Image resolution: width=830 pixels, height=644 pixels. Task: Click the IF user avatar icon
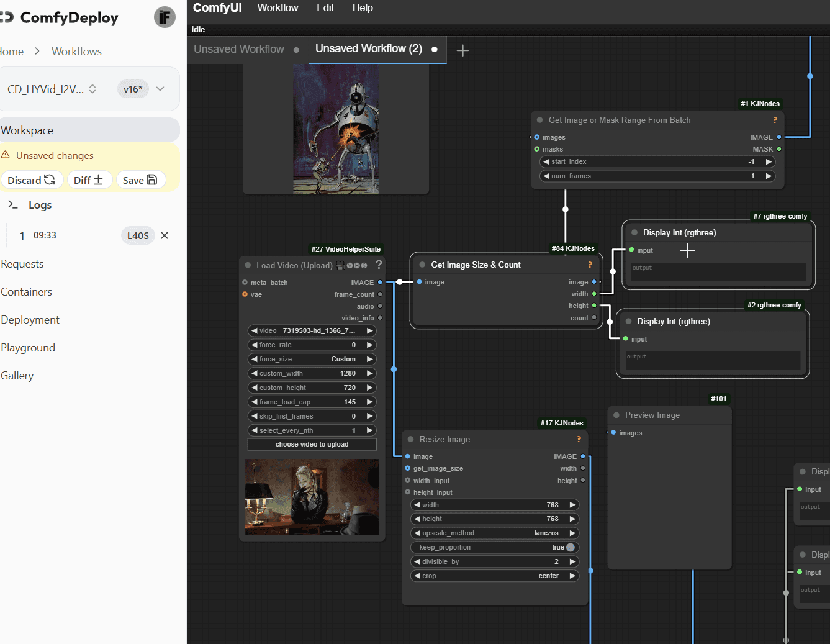coord(165,17)
